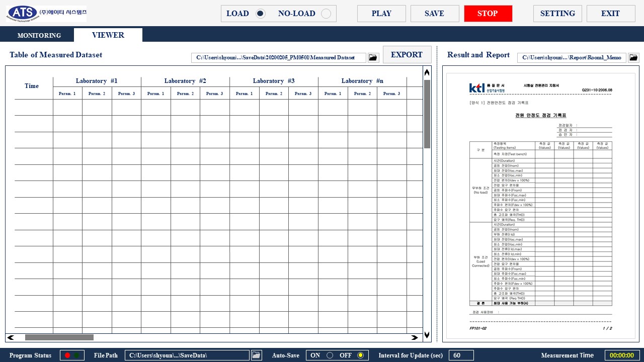Open folder icon next to SaveData file path
The height and width of the screenshot is (362, 644).
tap(257, 355)
